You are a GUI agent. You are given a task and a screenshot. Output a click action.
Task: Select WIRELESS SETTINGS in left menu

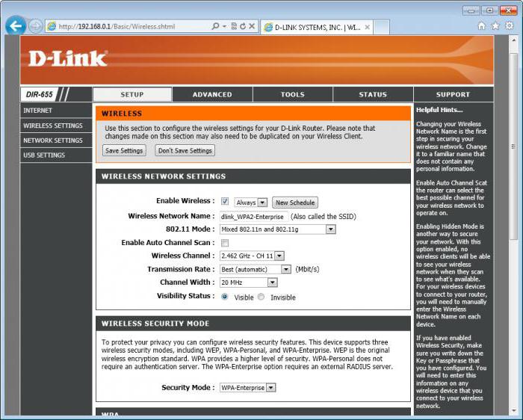click(x=56, y=126)
